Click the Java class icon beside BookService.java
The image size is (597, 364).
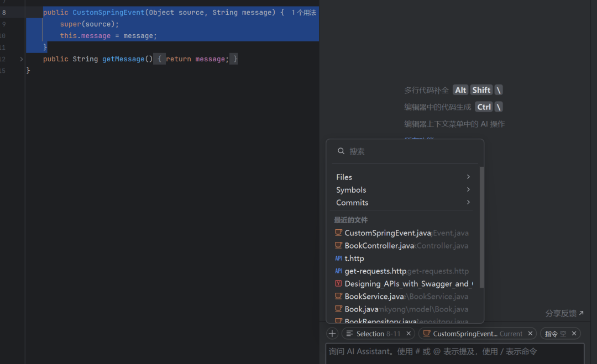[x=338, y=296]
